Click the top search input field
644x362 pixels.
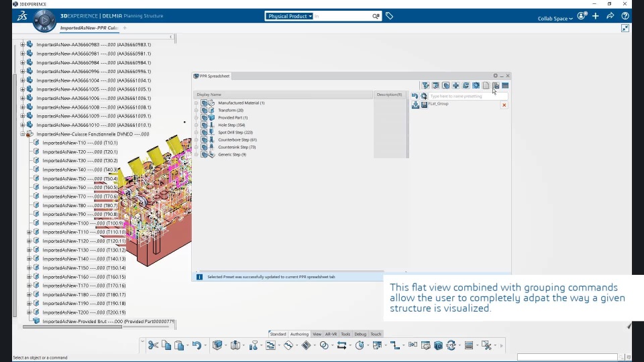pos(341,16)
